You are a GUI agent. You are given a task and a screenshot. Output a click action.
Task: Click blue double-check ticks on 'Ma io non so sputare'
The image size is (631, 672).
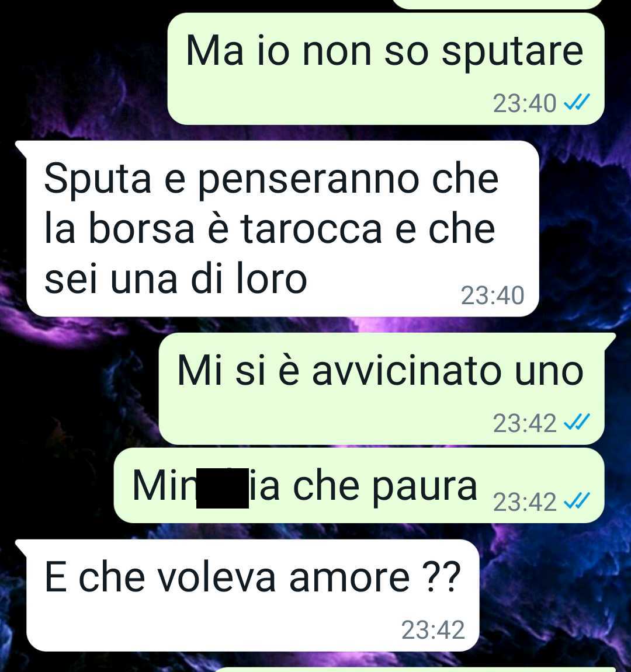(x=577, y=102)
